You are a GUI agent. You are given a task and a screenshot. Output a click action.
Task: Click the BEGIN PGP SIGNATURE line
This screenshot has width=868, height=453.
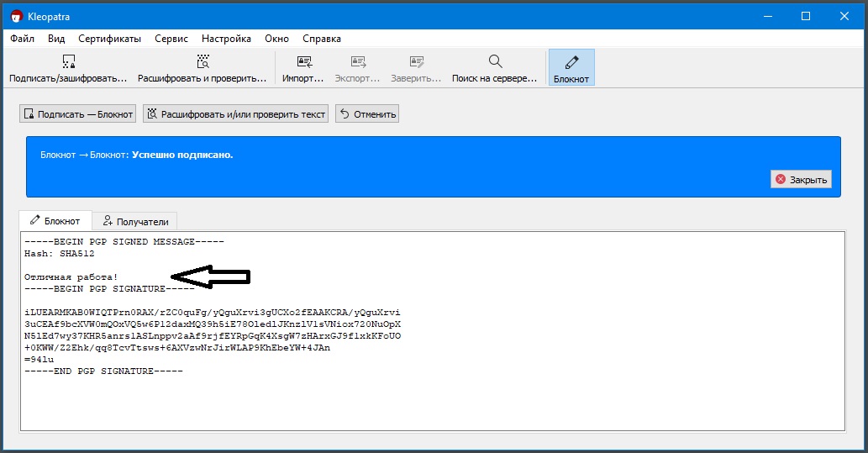[x=109, y=289]
